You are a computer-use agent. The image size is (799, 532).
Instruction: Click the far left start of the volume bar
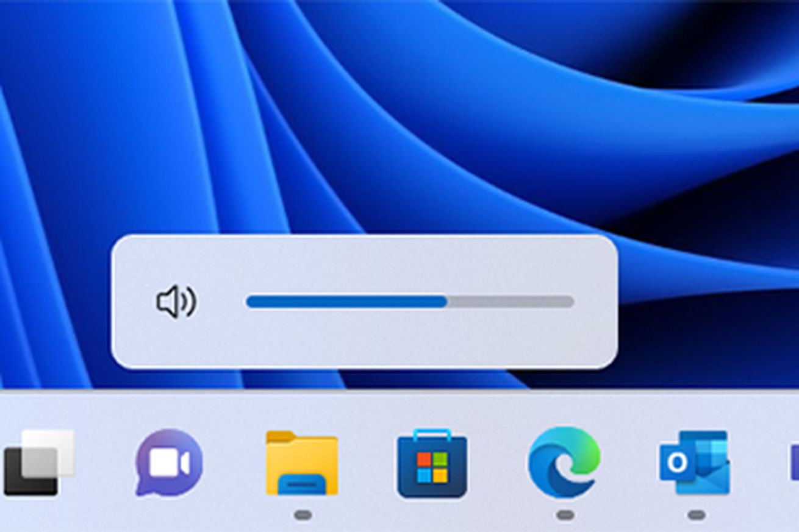click(249, 302)
